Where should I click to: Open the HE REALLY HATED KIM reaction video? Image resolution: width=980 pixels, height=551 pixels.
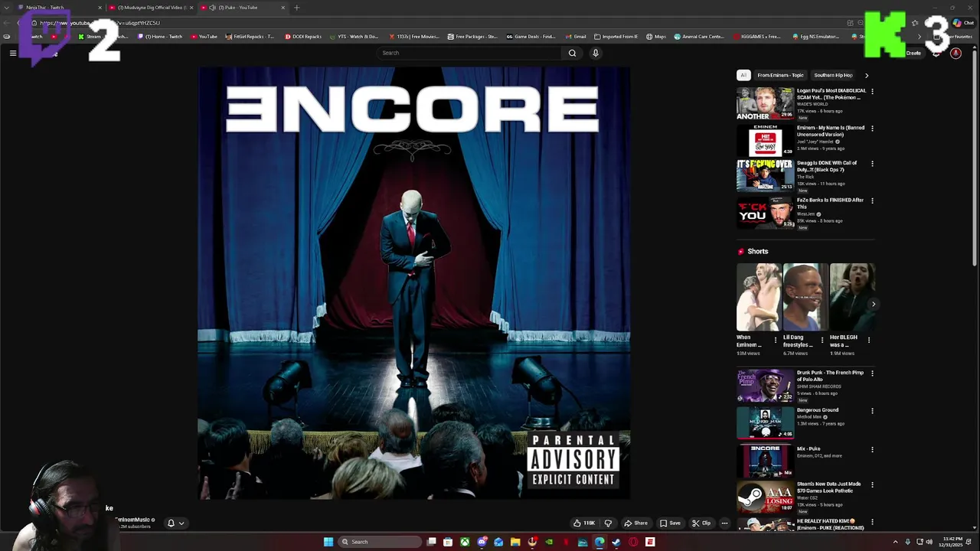click(x=765, y=526)
